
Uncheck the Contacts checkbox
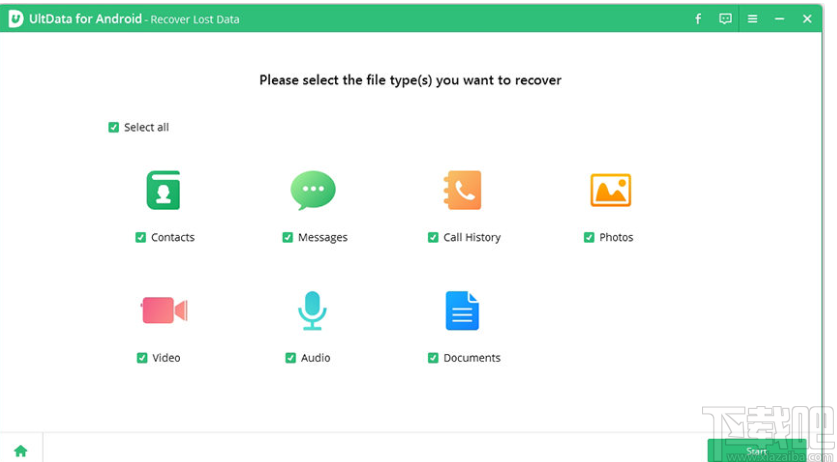[140, 237]
